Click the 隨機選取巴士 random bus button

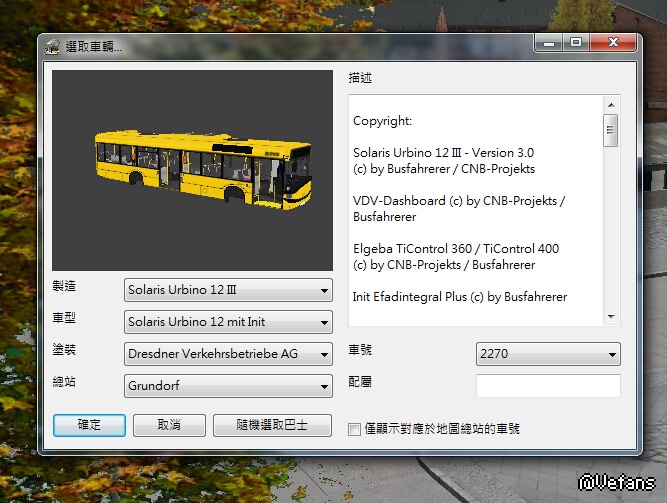coord(272,425)
